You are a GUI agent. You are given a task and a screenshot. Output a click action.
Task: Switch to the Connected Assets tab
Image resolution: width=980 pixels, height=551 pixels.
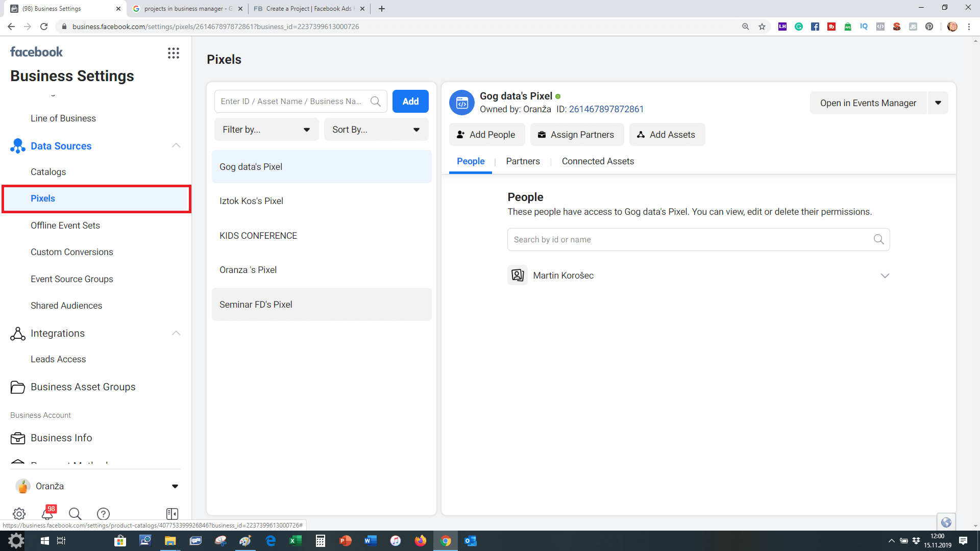click(x=598, y=161)
